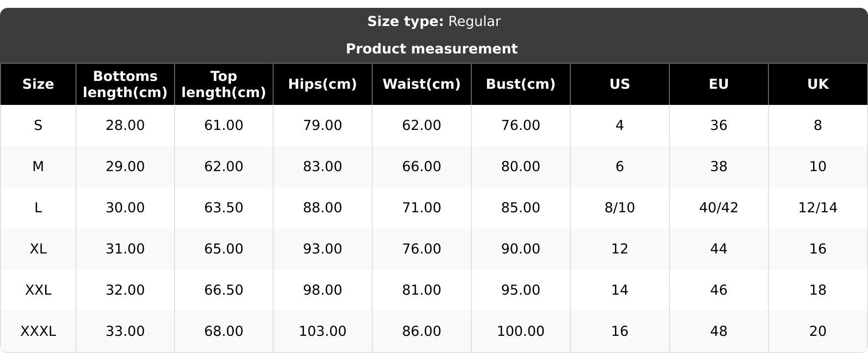The width and height of the screenshot is (868, 353).
Task: Select the Bust(cm) header cell
Action: pyautogui.click(x=521, y=84)
